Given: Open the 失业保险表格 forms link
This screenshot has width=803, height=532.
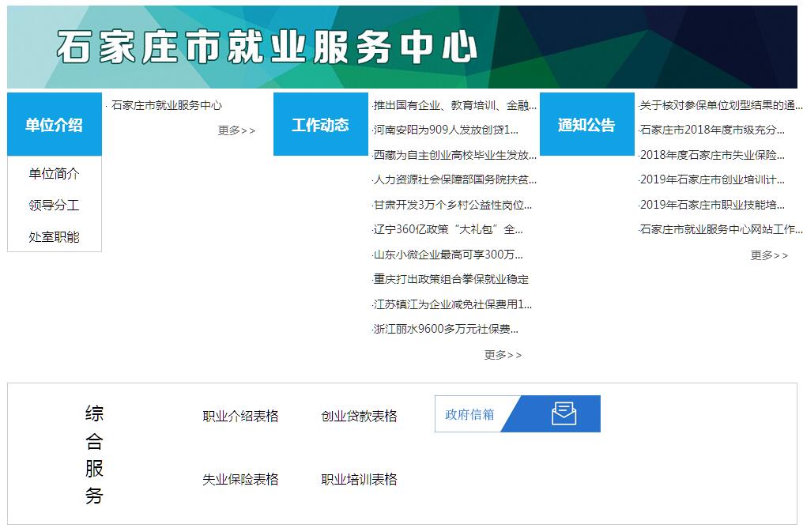Looking at the screenshot, I should (x=240, y=480).
